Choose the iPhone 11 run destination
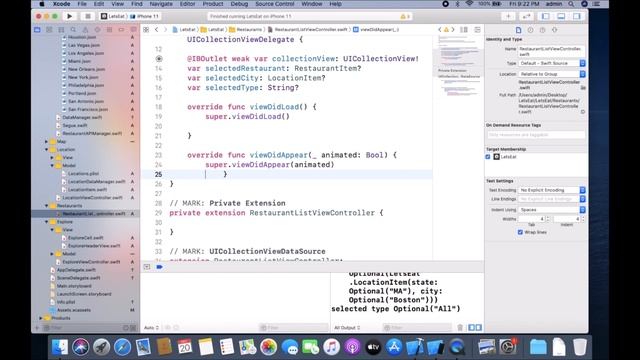The image size is (640, 360). [144, 16]
